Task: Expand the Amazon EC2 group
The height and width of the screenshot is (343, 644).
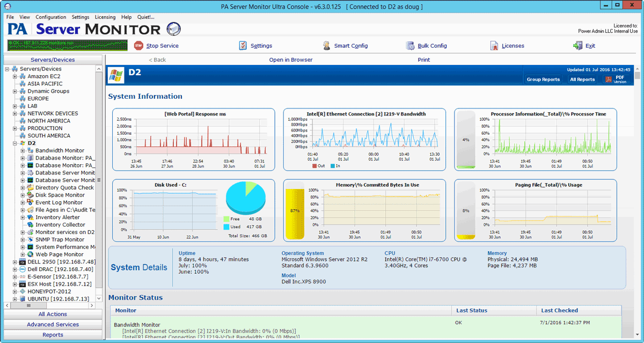Action: click(15, 76)
